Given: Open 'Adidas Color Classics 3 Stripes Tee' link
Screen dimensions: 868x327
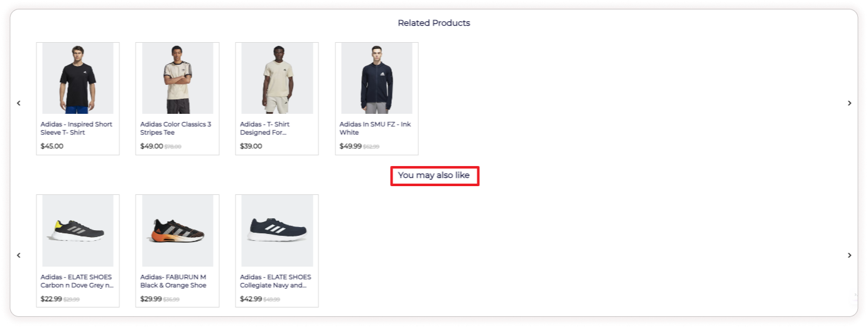Looking at the screenshot, I should click(175, 128).
